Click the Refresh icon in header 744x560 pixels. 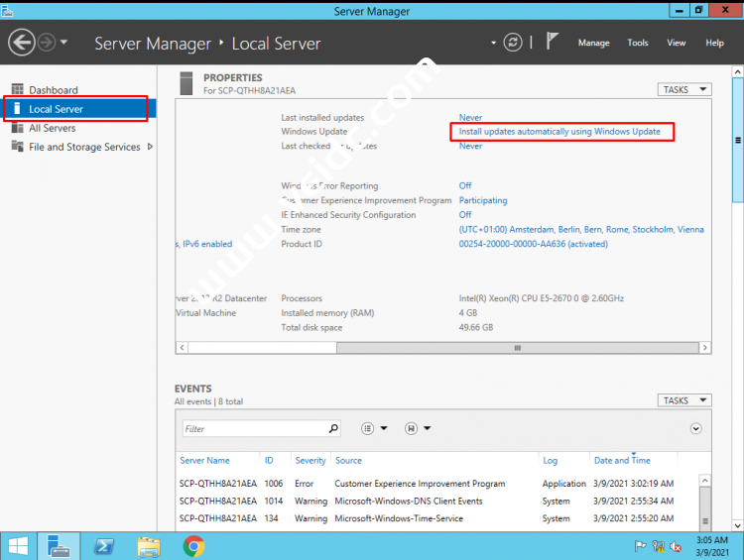click(x=513, y=43)
